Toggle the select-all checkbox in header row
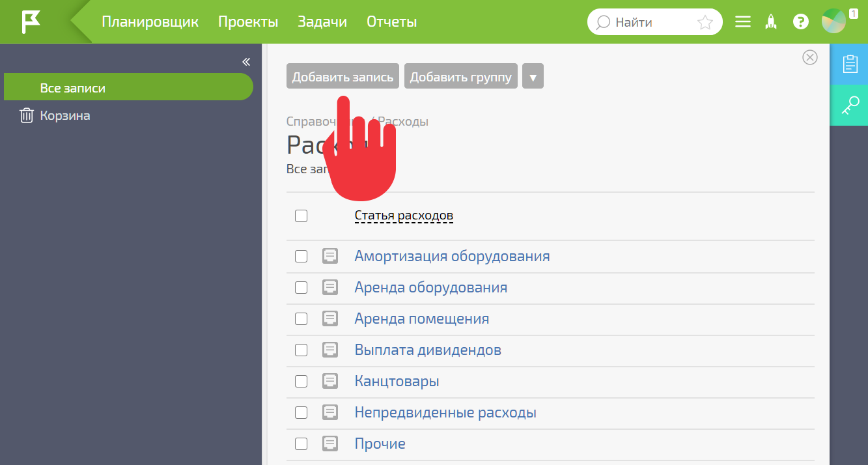Image resolution: width=868 pixels, height=465 pixels. 301,216
